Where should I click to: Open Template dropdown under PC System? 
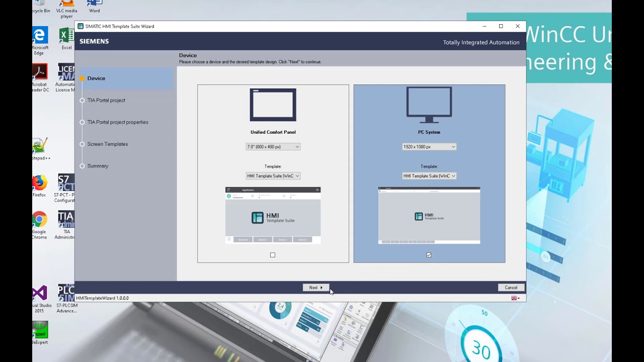pyautogui.click(x=429, y=176)
